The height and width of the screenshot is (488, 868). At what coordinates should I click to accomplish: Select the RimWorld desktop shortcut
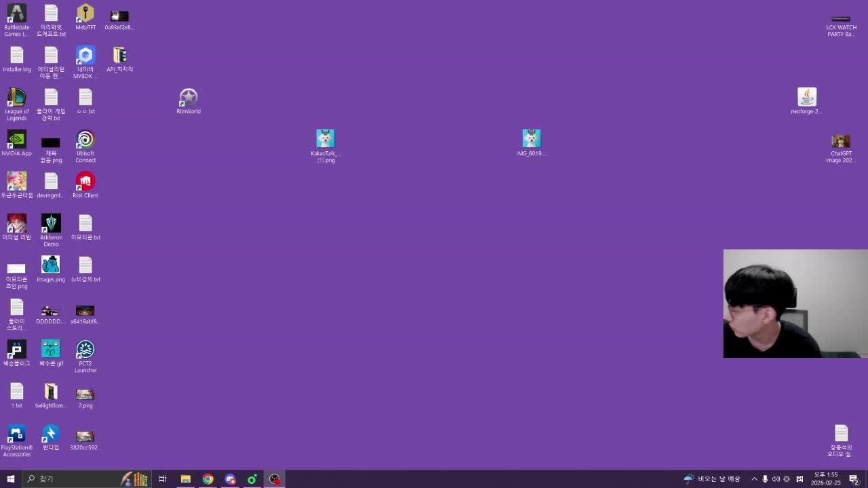[x=189, y=101]
